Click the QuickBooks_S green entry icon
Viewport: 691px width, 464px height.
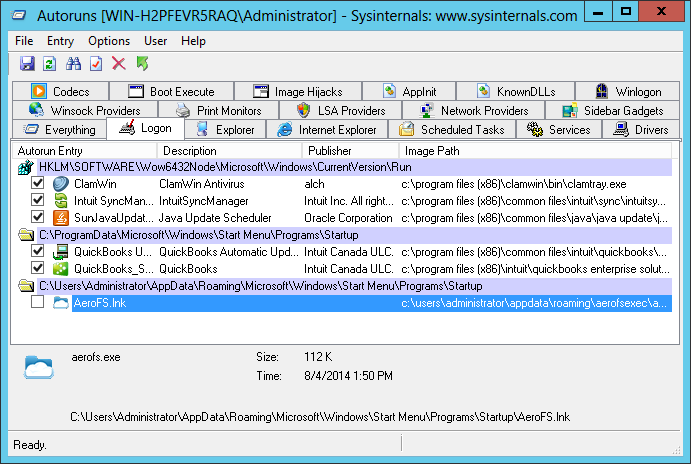coord(61,269)
